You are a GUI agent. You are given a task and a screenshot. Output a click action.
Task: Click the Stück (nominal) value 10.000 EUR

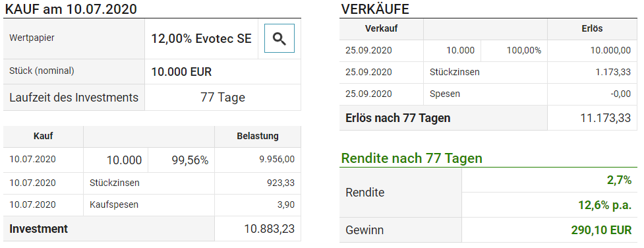coord(181,72)
